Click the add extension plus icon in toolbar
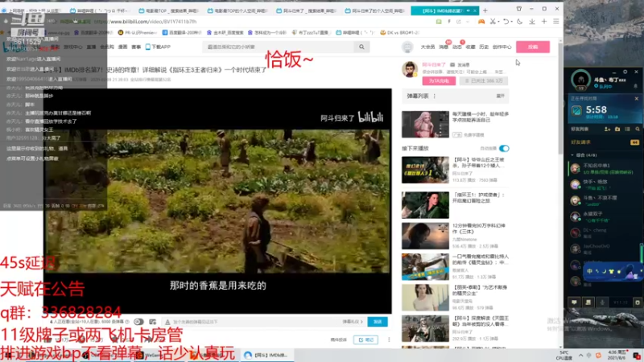This screenshot has width=644, height=362. [544, 22]
